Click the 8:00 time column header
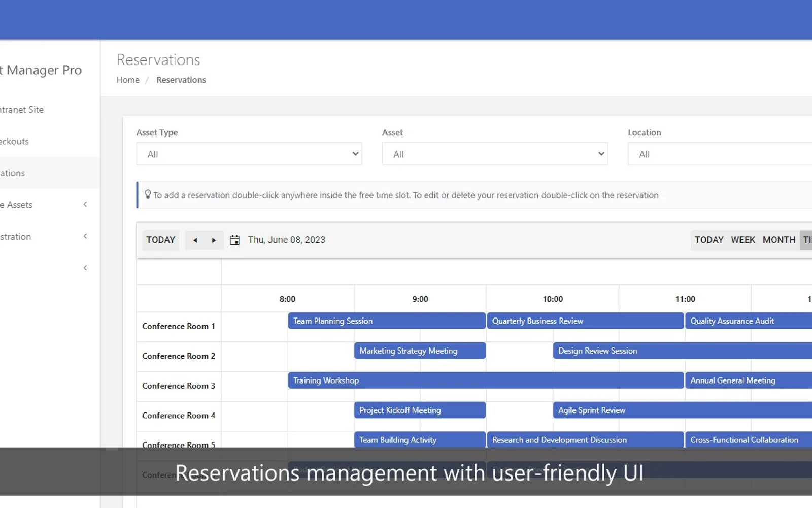Image resolution: width=812 pixels, height=508 pixels. pyautogui.click(x=287, y=299)
